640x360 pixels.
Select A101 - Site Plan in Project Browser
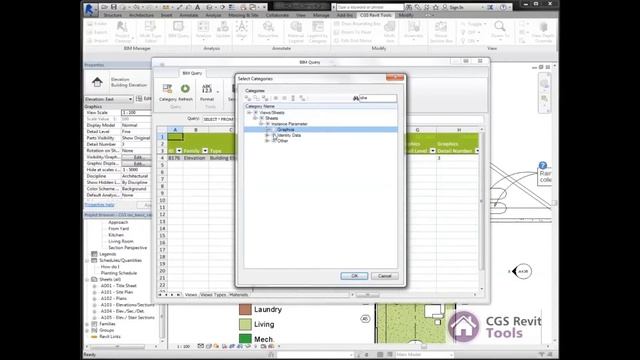117,292
